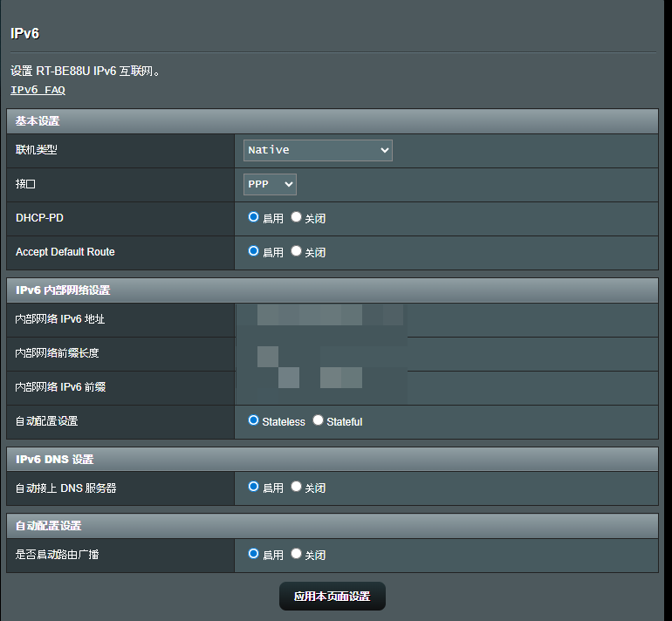Open the IPv6 FAQ link
Image resolution: width=672 pixels, height=621 pixels.
pyautogui.click(x=38, y=90)
